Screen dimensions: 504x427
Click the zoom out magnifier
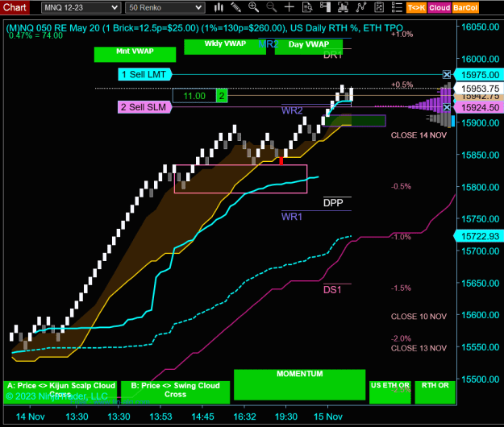click(x=272, y=7)
